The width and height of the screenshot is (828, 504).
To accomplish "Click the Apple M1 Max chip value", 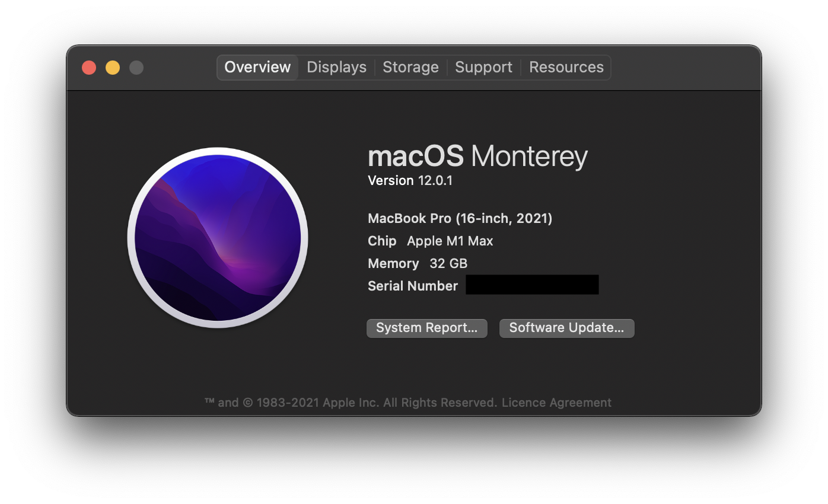I will click(x=450, y=241).
